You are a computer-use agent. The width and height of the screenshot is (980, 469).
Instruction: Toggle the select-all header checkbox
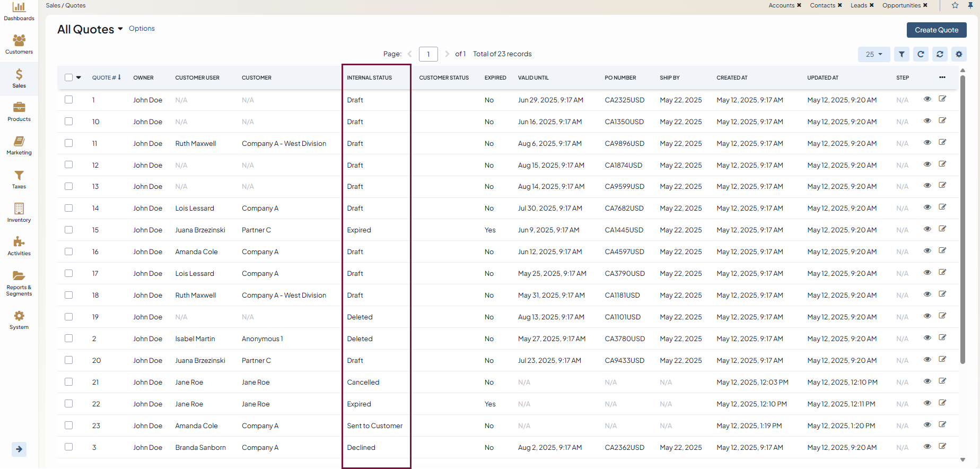coord(69,77)
